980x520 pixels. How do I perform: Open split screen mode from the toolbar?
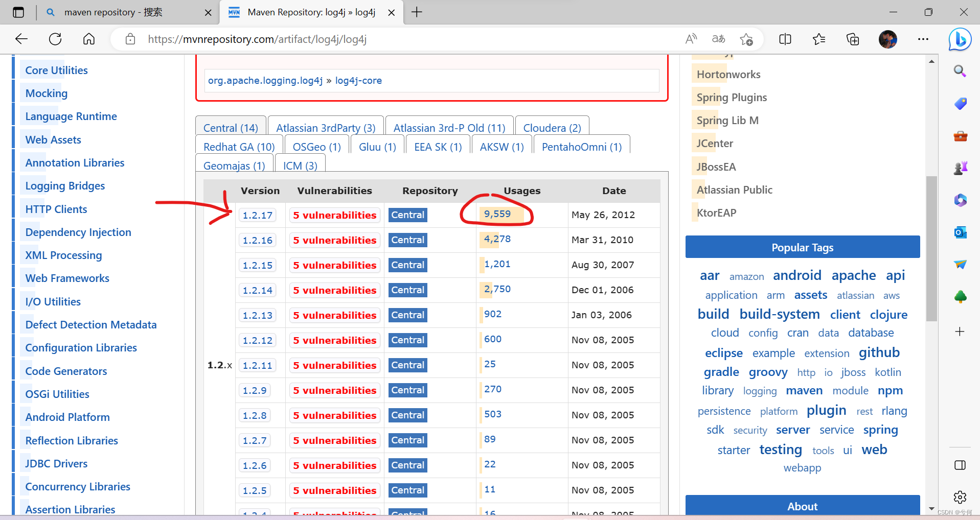pos(785,39)
